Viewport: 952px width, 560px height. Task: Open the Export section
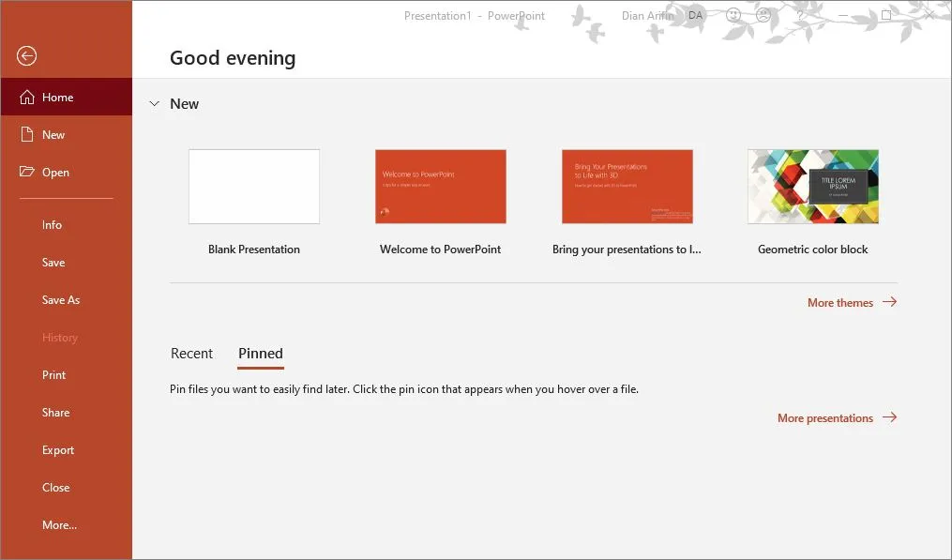tap(58, 449)
